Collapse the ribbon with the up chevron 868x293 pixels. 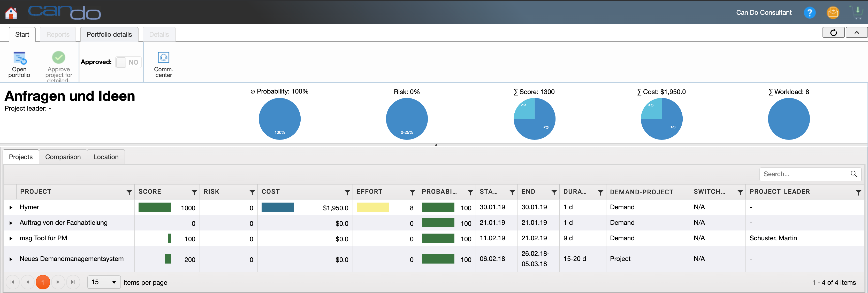pos(857,32)
